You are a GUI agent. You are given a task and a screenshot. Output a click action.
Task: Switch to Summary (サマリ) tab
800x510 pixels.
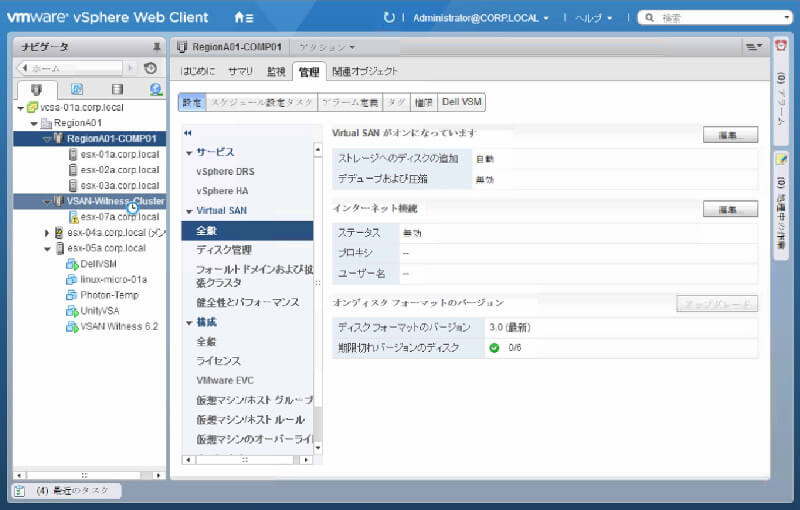(x=240, y=71)
